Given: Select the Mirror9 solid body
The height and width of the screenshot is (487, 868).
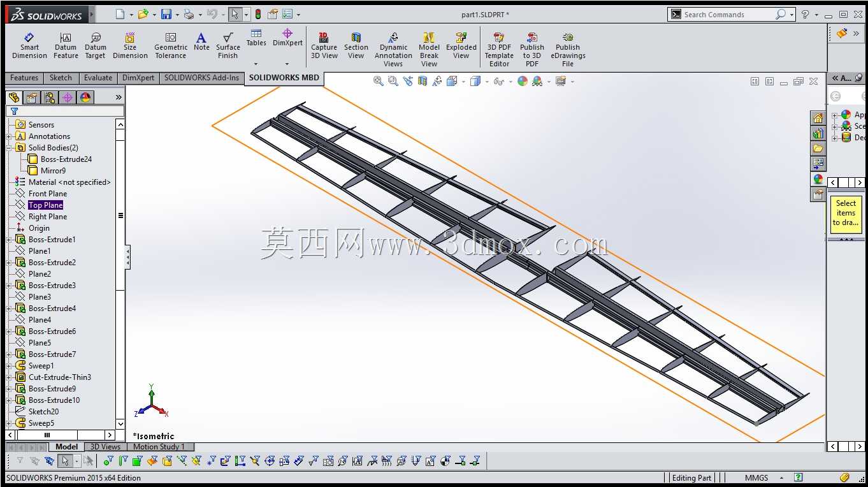Looking at the screenshot, I should coord(53,171).
